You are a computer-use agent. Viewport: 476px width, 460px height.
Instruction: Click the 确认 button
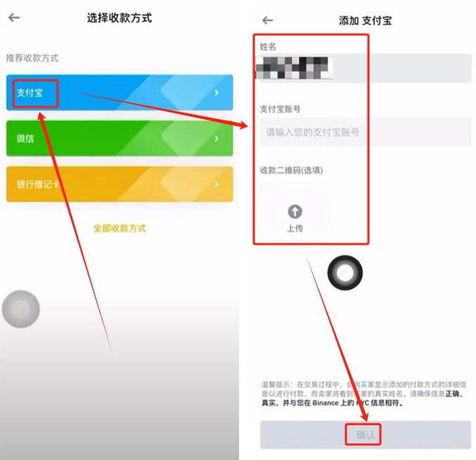click(x=366, y=435)
